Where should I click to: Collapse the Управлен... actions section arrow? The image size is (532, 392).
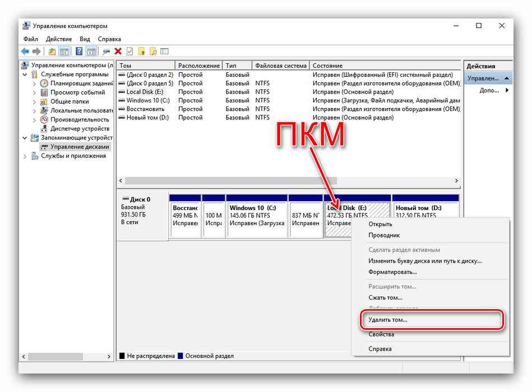[507, 78]
